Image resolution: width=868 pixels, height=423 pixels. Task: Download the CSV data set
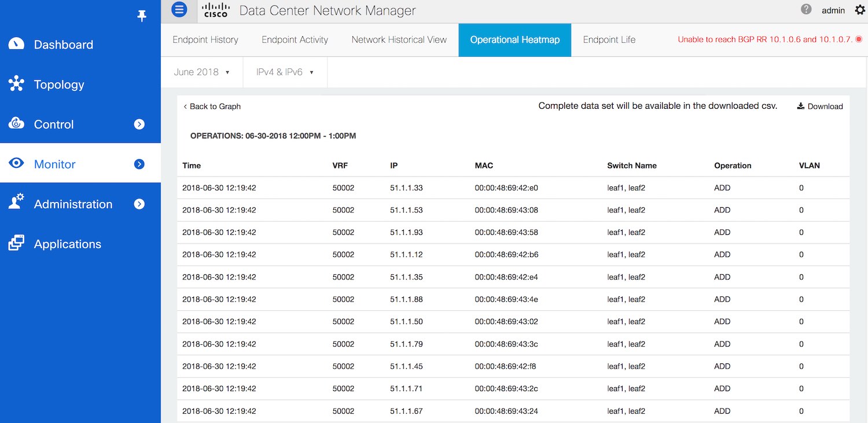pos(820,106)
